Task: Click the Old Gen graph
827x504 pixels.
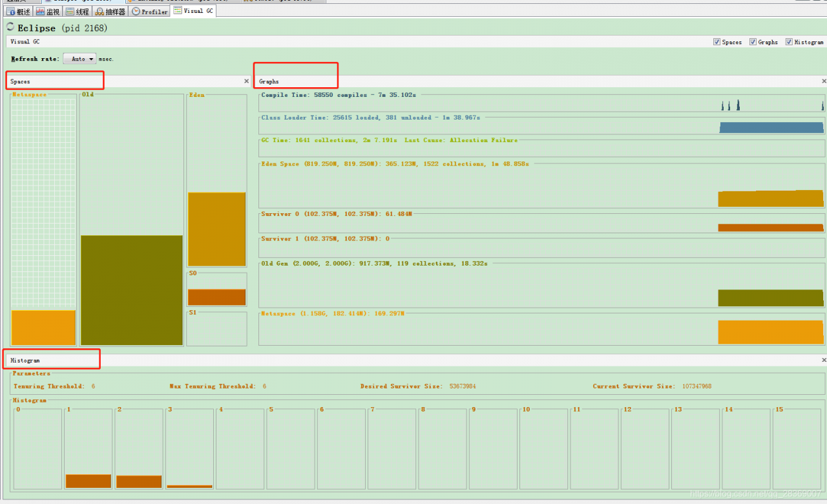Action: 542,285
